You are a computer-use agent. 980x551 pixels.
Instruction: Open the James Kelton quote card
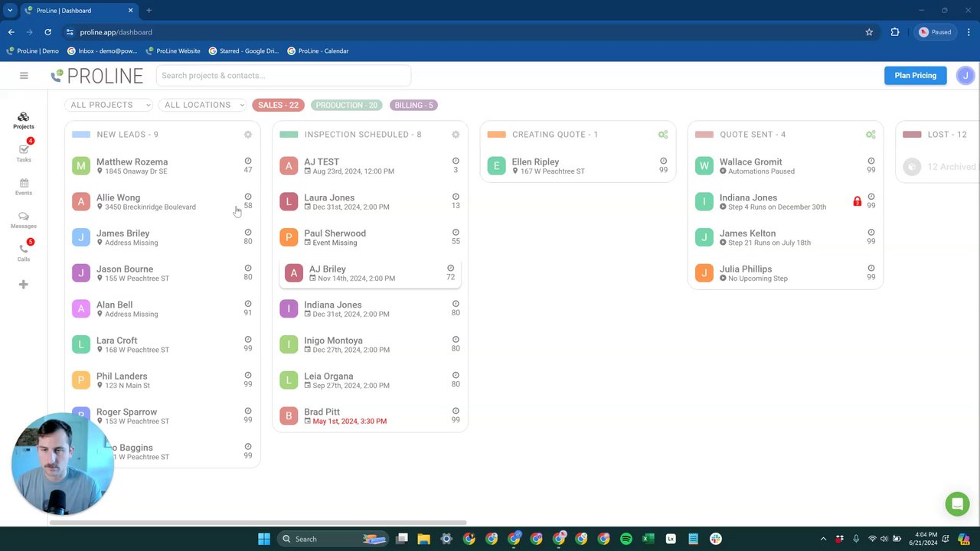786,237
